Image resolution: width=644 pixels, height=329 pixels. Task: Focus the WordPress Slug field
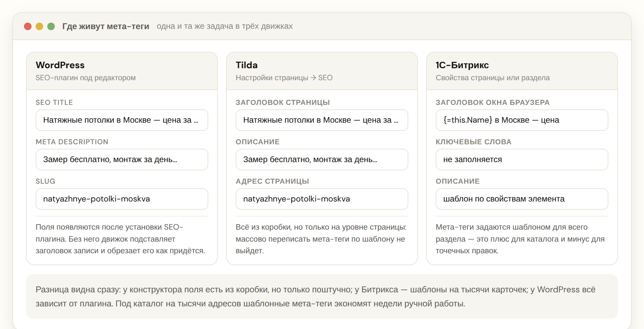point(122,199)
